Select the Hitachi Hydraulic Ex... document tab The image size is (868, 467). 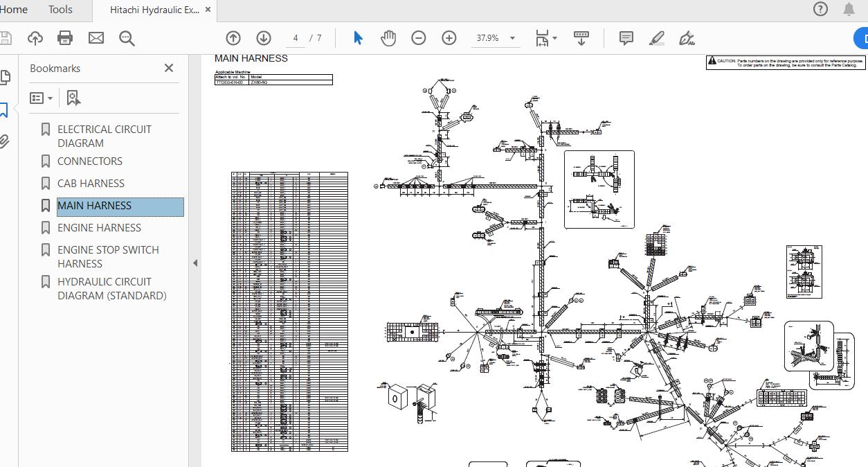(154, 10)
